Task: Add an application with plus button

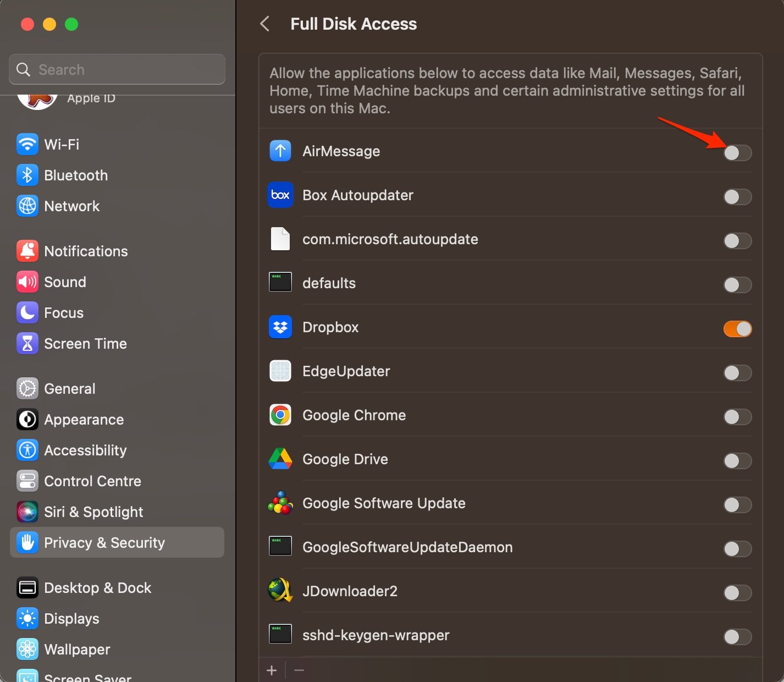Action: pyautogui.click(x=272, y=670)
